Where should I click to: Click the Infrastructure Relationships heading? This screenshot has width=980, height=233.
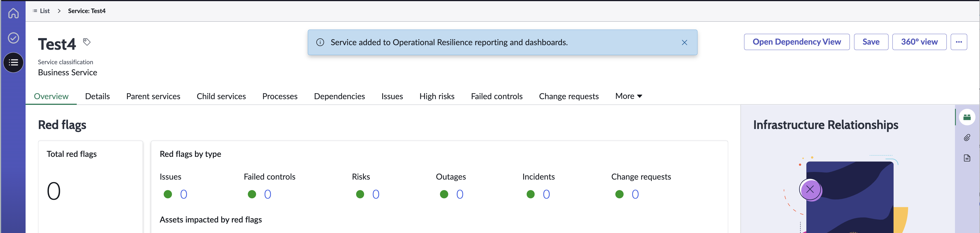[826, 125]
